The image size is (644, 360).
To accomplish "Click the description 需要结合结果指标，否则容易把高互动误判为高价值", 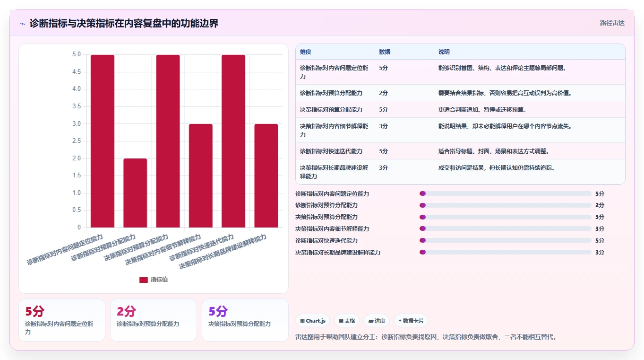I will [x=506, y=93].
